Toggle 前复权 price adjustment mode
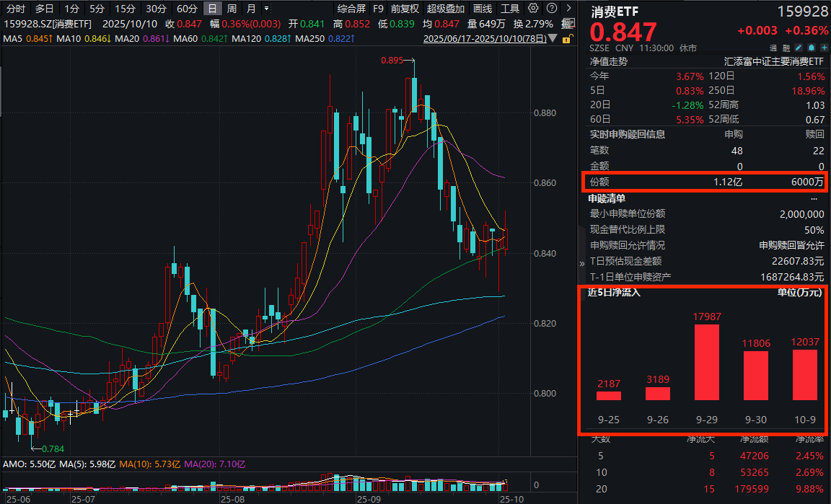This screenshot has width=831, height=504. tap(405, 9)
